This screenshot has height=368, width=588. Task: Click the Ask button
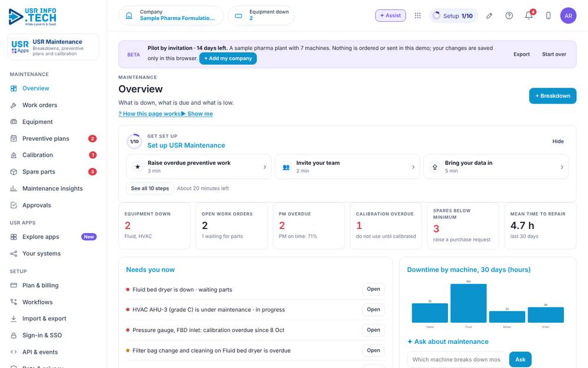520,359
